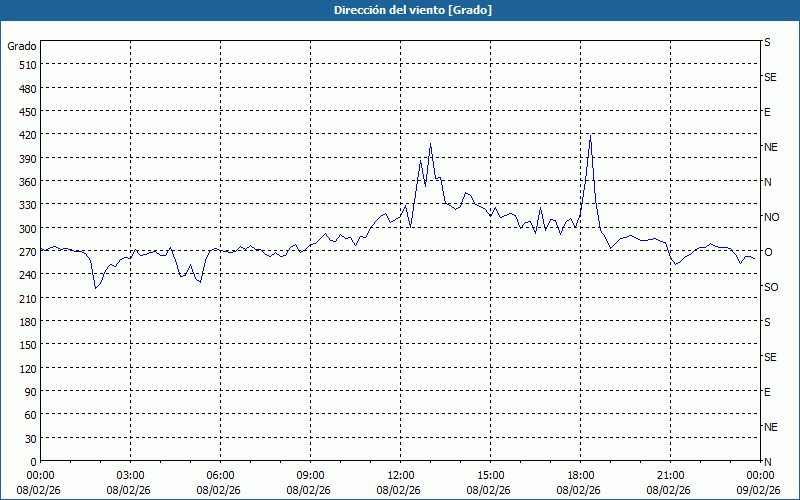Select the 09:00 time axis label
Screen dimensions: 800x500
pos(311,475)
